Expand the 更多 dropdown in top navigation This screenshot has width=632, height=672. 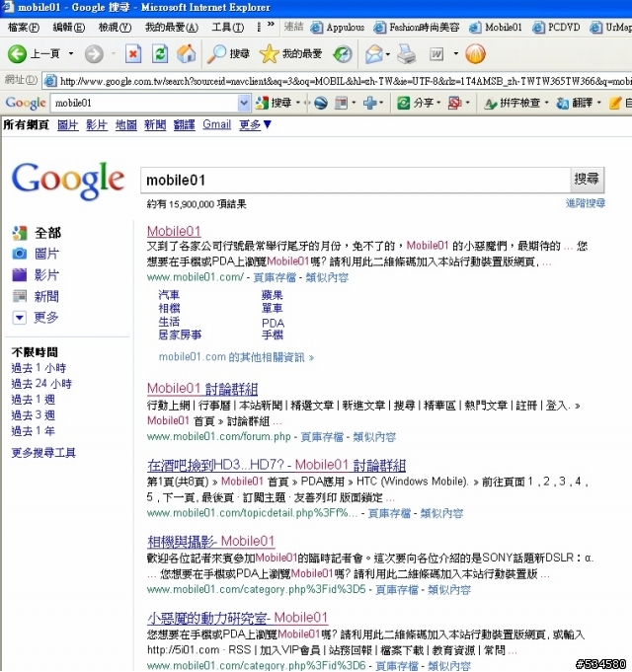coord(256,124)
